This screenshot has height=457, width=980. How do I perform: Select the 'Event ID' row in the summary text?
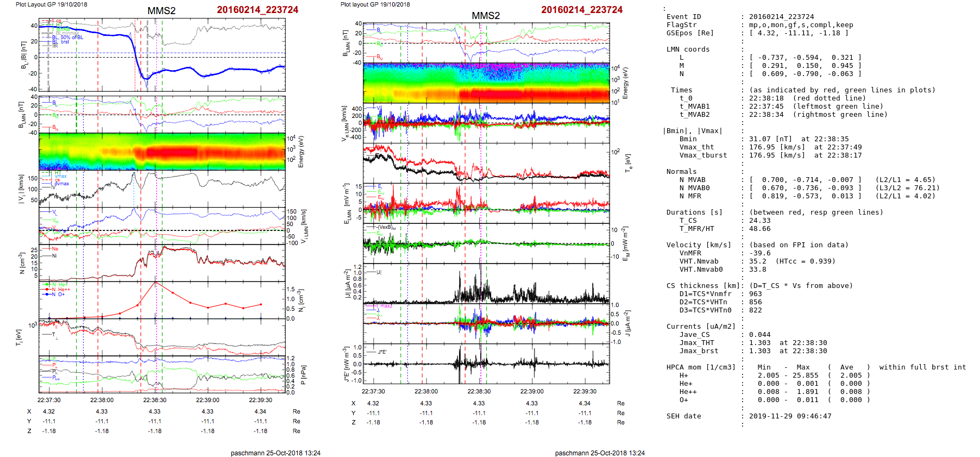683,17
